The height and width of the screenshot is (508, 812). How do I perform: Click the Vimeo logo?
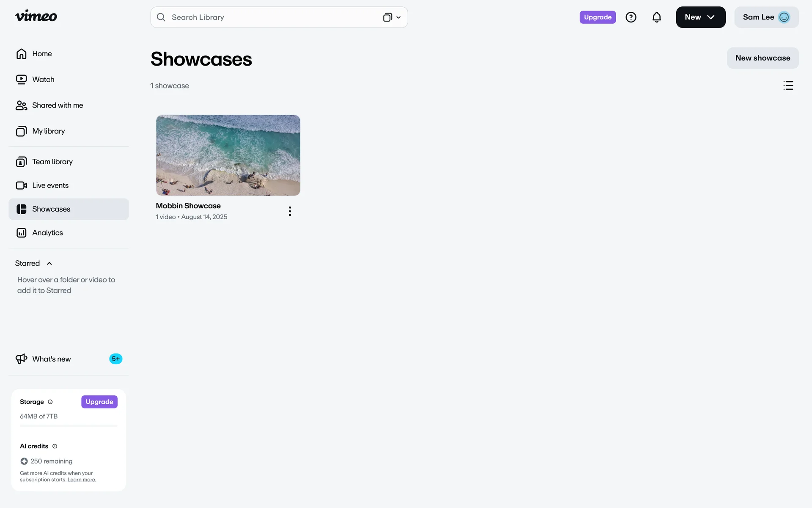click(x=36, y=17)
